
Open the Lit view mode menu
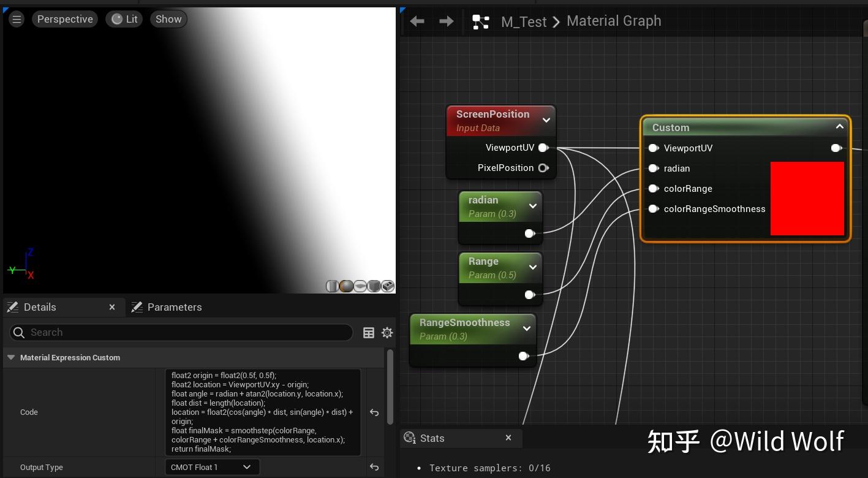pyautogui.click(x=124, y=19)
